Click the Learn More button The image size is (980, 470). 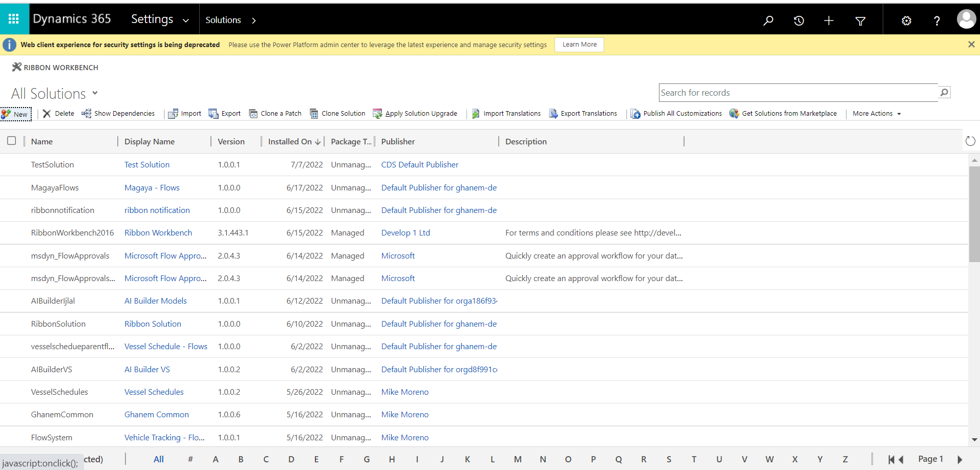point(579,45)
